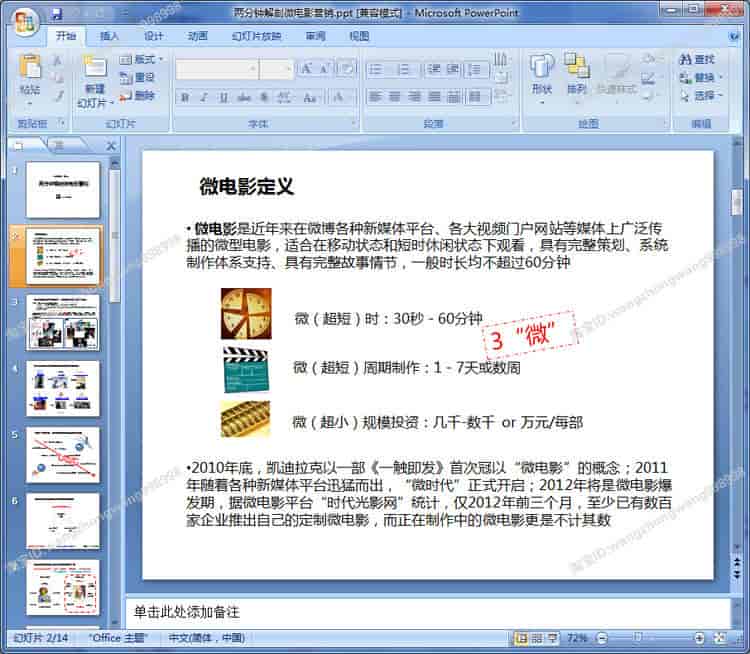Select slide 1 thumbnail
Viewport: 750px width, 654px height.
pos(63,189)
